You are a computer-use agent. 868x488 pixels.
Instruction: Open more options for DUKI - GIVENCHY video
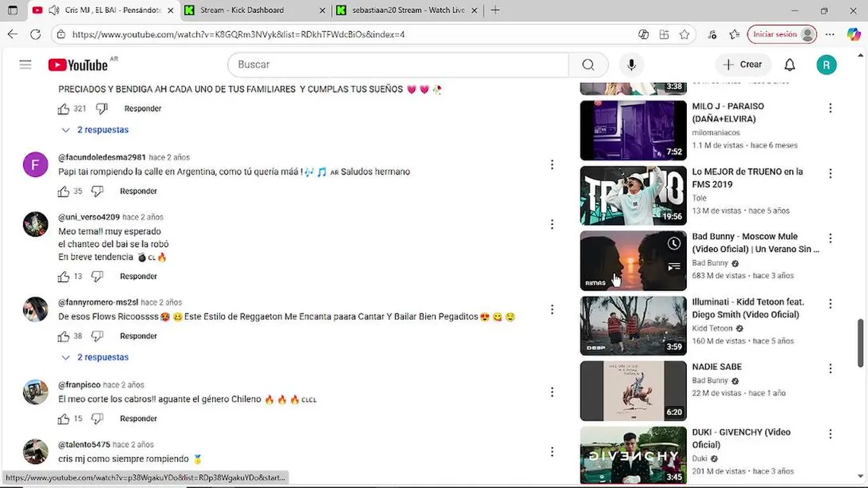tap(830, 434)
